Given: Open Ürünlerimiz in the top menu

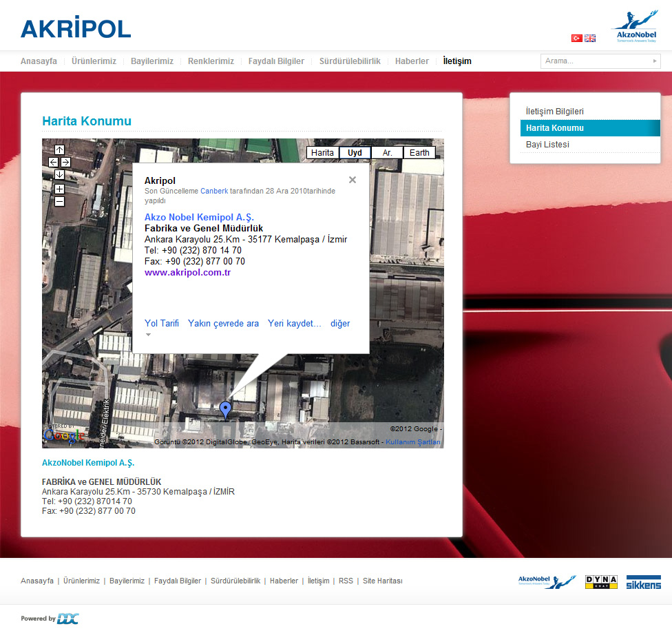Looking at the screenshot, I should (94, 61).
